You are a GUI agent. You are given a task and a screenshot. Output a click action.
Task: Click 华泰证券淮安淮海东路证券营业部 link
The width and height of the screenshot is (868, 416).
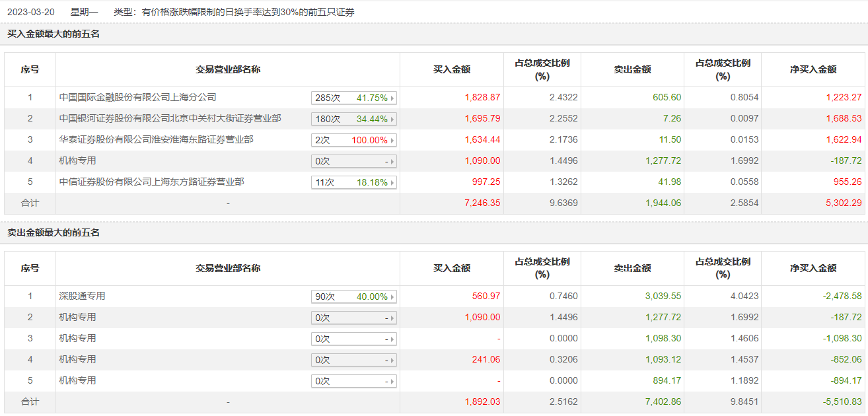click(x=156, y=139)
